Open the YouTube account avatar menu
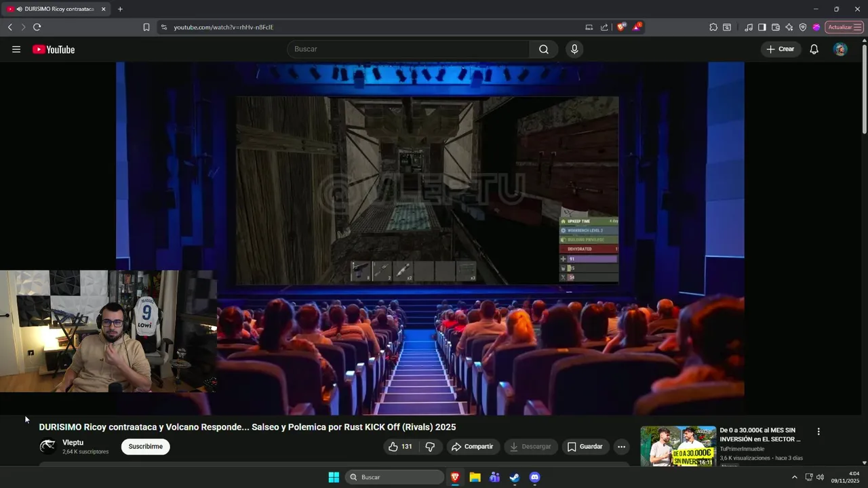 (840, 49)
